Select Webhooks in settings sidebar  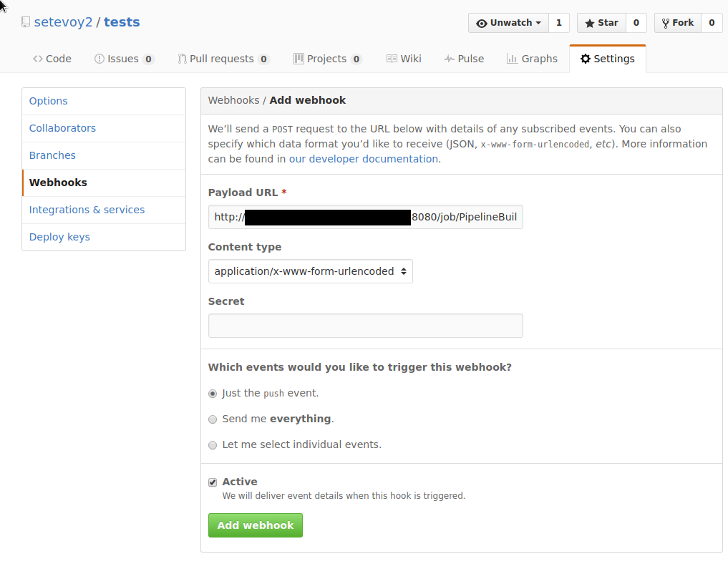104,183
